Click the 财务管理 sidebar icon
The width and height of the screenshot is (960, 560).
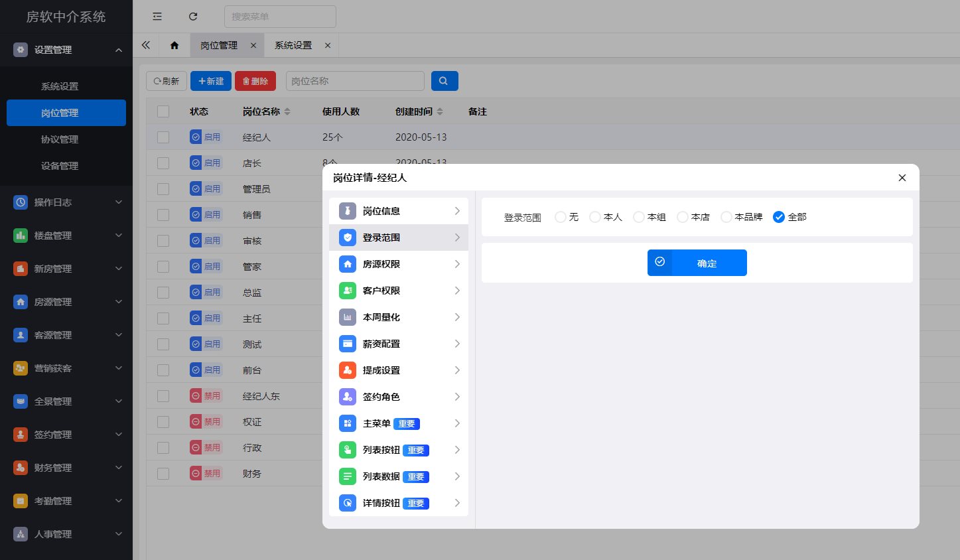[x=21, y=468]
